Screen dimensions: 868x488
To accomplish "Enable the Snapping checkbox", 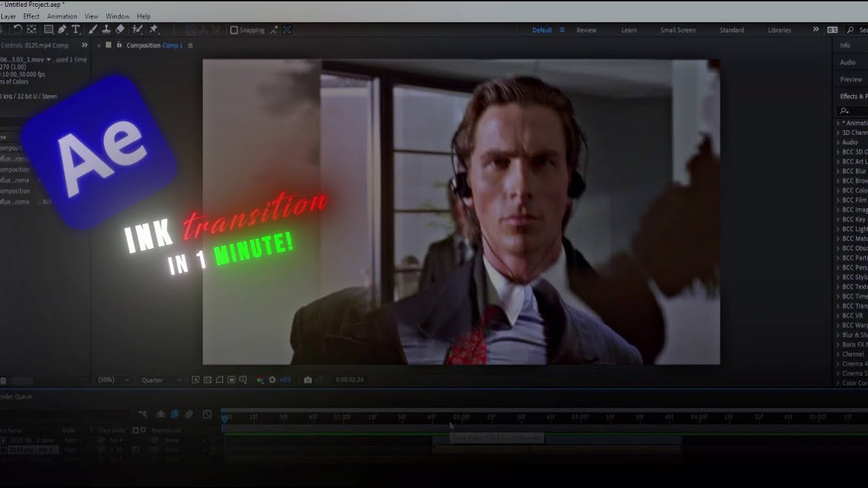I will click(234, 30).
